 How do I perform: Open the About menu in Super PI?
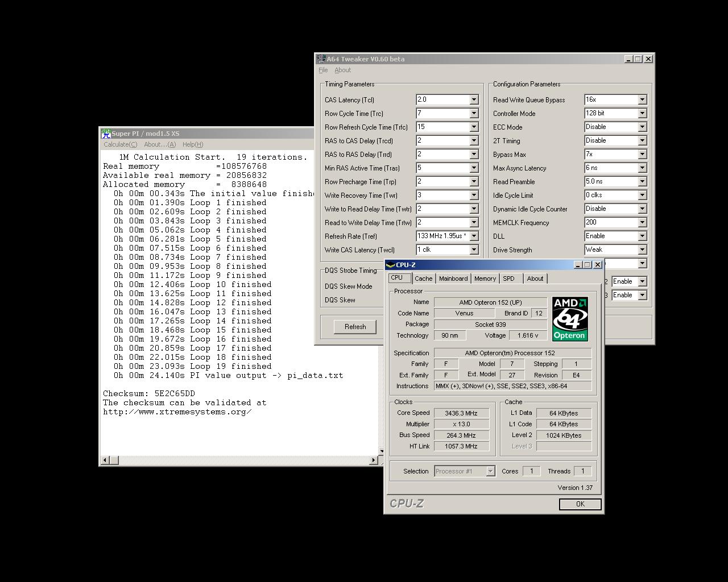(160, 144)
